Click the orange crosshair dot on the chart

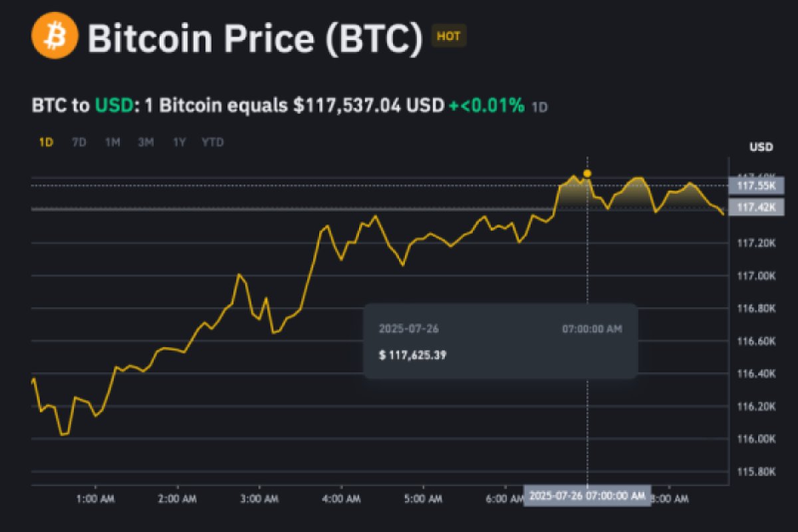point(587,174)
